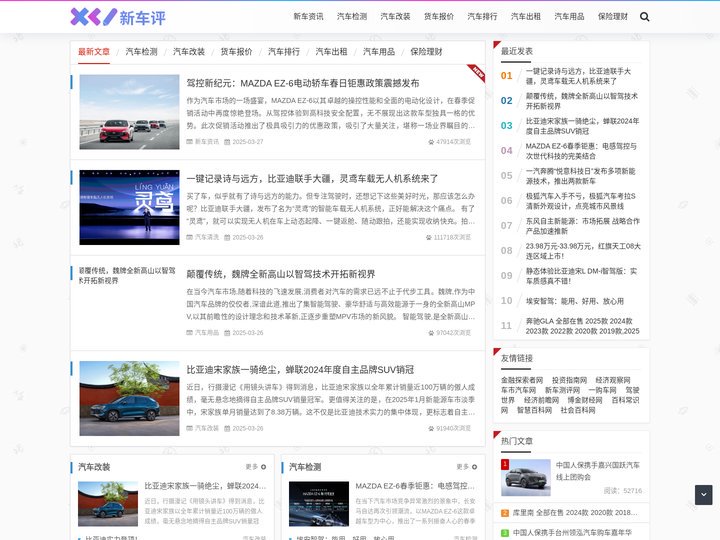Open hot article 库里南 全部在售
This screenshot has width=720, height=540.
pos(575,513)
